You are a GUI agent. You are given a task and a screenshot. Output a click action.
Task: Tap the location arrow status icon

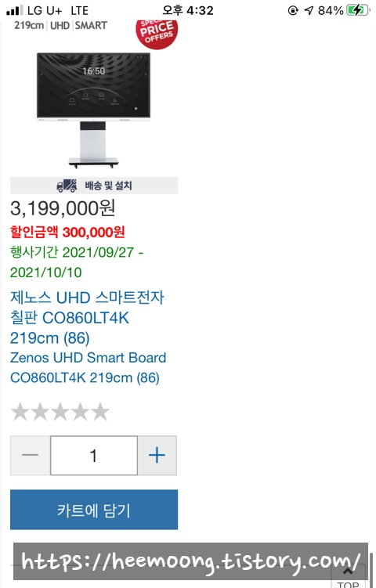(309, 10)
